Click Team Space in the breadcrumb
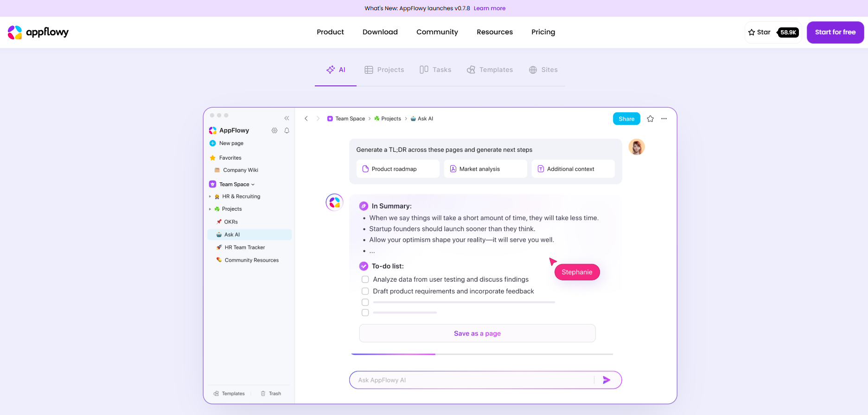Viewport: 868px width, 415px height. pyautogui.click(x=350, y=119)
